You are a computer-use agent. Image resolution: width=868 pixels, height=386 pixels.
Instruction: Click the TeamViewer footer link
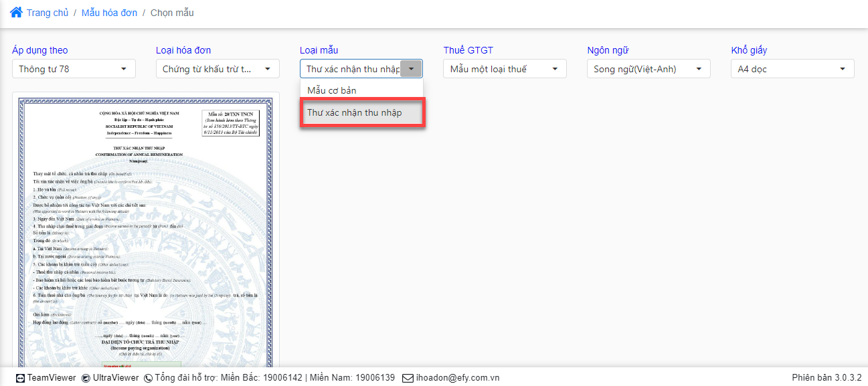point(52,378)
